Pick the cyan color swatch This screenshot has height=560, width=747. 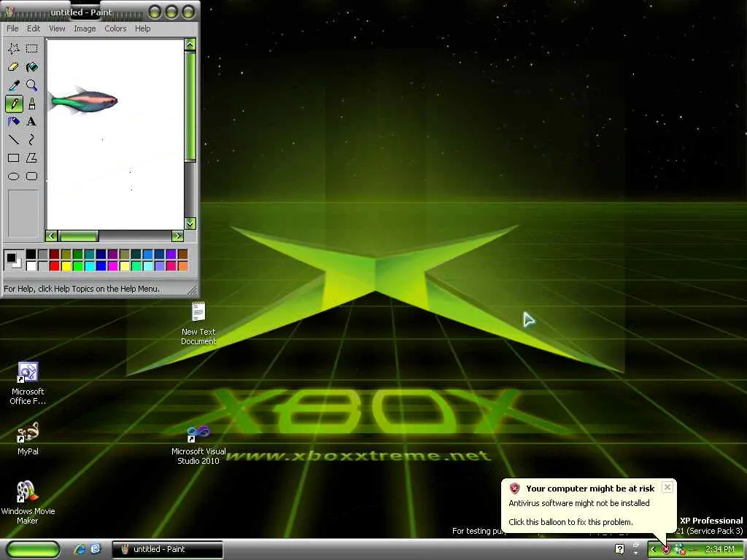pyautogui.click(x=90, y=265)
